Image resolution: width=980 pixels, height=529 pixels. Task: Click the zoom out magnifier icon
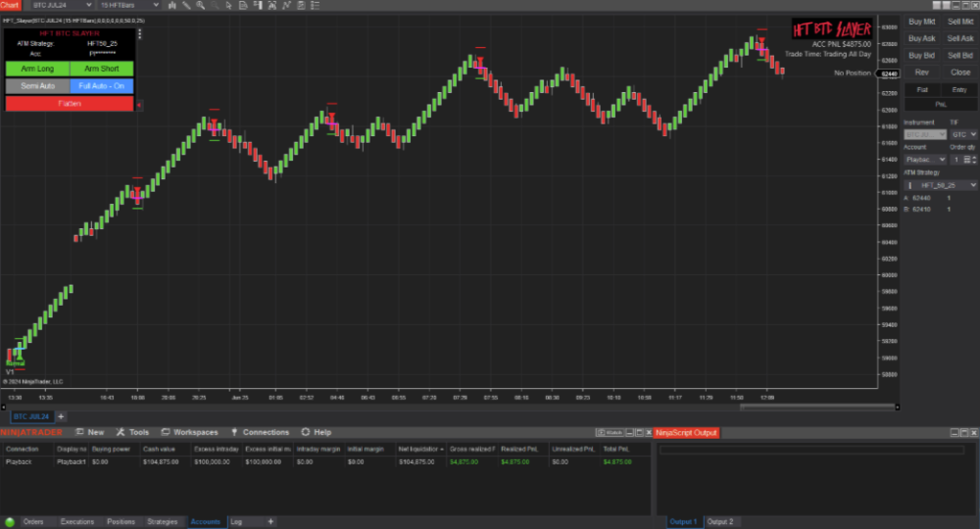pyautogui.click(x=215, y=5)
